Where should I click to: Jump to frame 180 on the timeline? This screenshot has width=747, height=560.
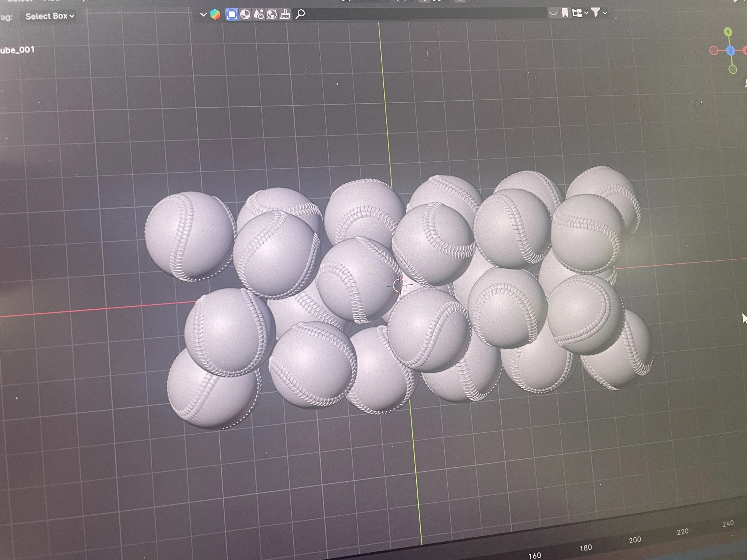[586, 547]
